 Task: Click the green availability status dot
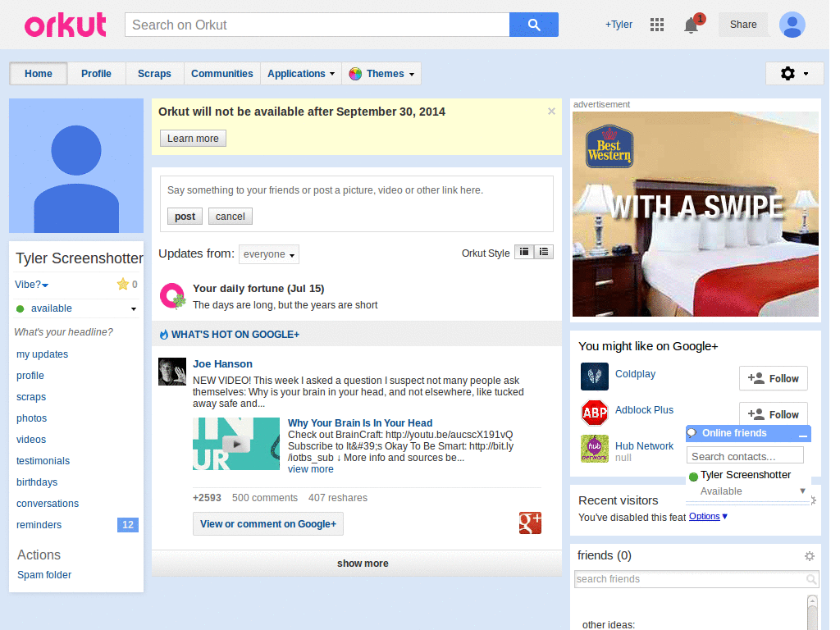[21, 308]
